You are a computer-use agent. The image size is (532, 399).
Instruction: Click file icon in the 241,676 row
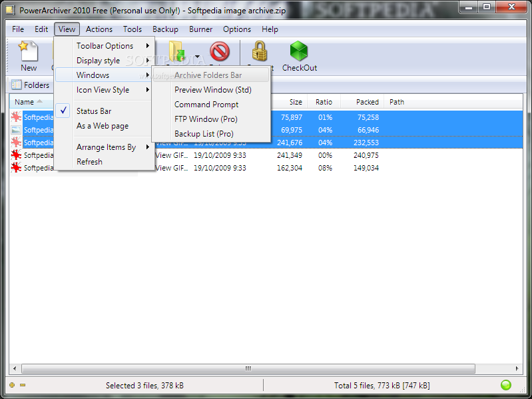tap(16, 142)
